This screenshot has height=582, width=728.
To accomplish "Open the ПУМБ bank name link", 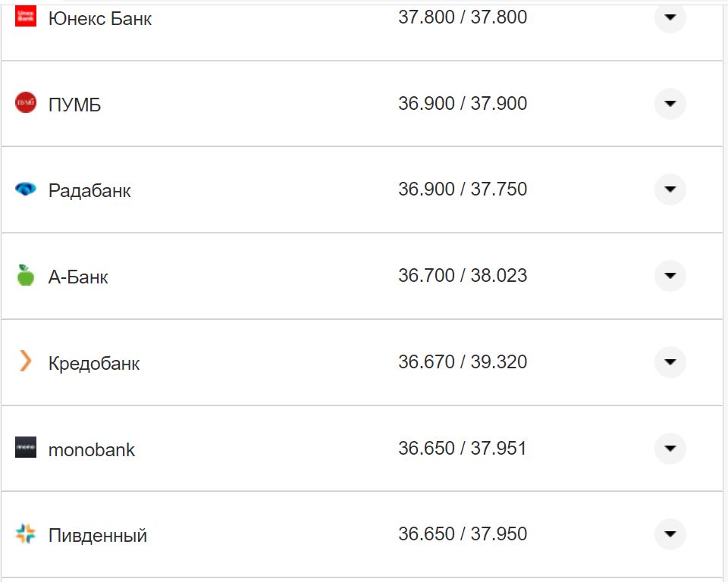I will 74,105.
